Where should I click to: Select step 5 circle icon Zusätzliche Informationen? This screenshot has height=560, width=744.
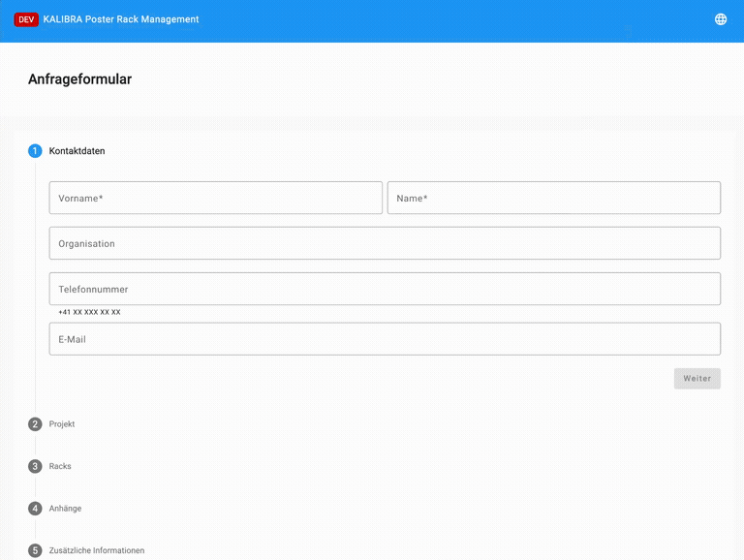[35, 550]
